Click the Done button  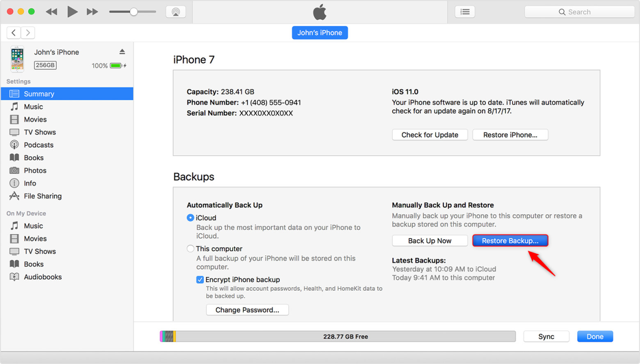[595, 337]
